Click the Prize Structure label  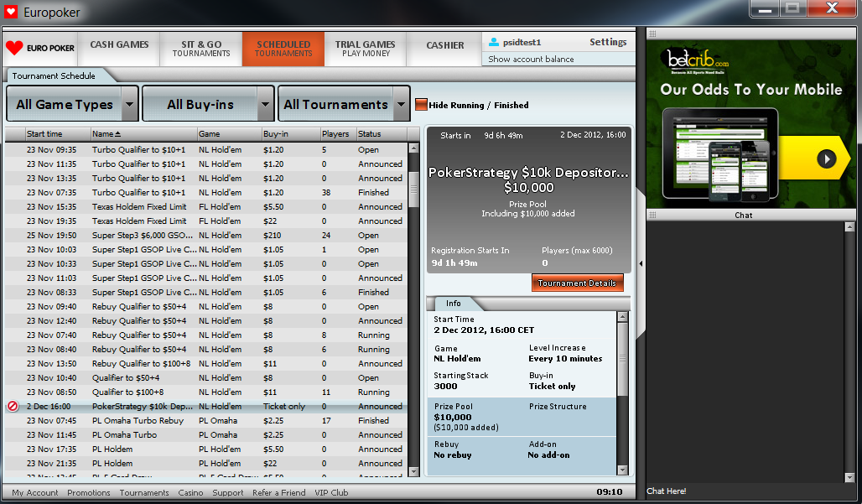pyautogui.click(x=558, y=406)
